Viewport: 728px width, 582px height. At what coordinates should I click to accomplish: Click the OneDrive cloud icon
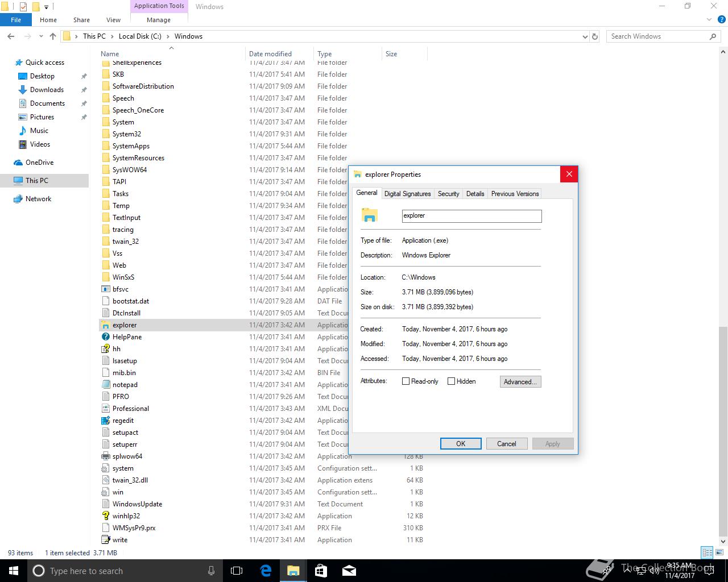(x=19, y=163)
